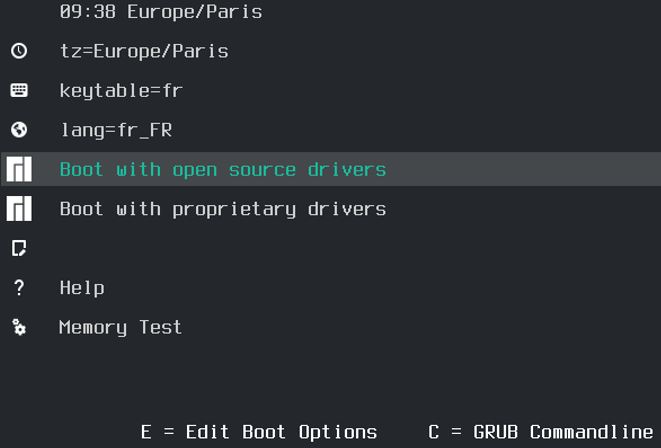Click the keyboard icon next to keytable=fr
The width and height of the screenshot is (661, 448).
19,90
